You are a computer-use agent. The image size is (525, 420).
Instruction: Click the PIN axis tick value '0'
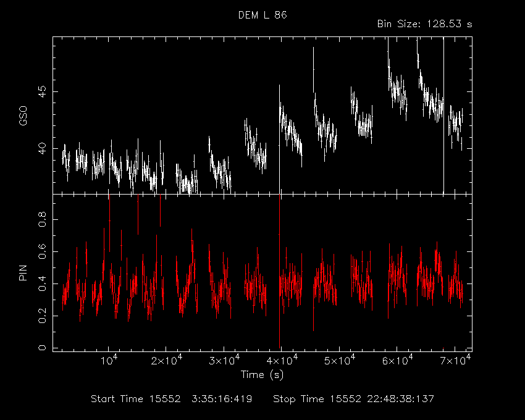pyautogui.click(x=42, y=348)
